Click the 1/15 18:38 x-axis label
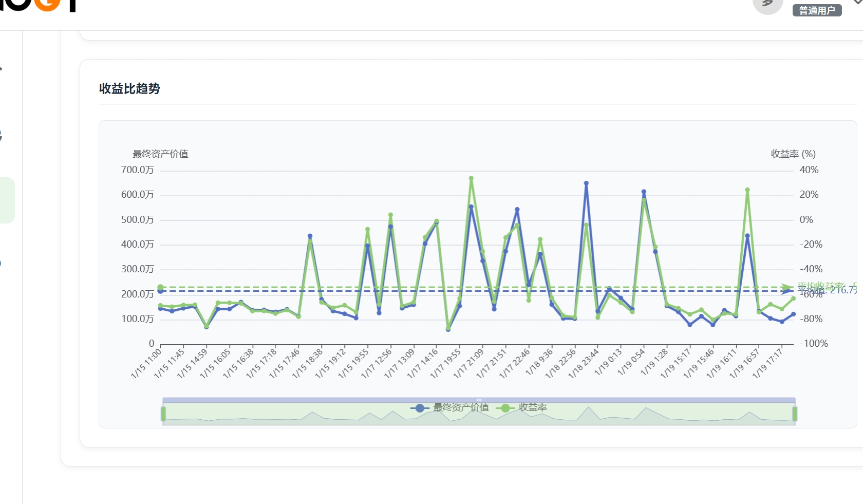 [308, 364]
